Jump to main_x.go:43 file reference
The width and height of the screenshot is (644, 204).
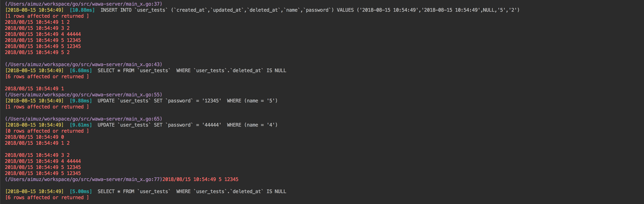click(83, 65)
